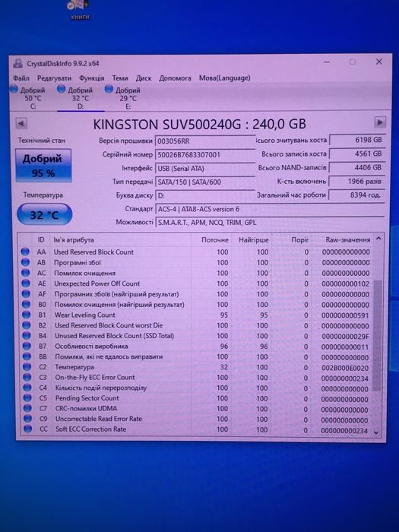The height and width of the screenshot is (532, 399).
Task: Select disk D: tab showing 32 °C
Action: coord(81,98)
